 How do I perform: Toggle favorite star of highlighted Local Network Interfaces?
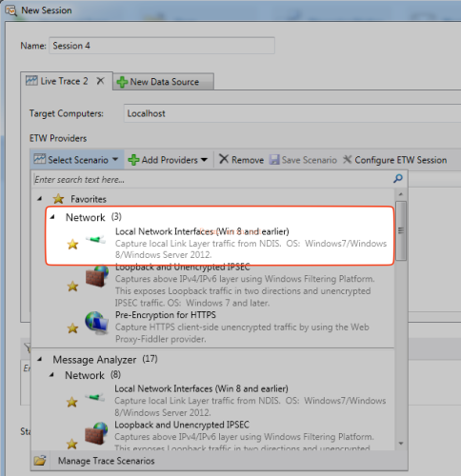72,245
